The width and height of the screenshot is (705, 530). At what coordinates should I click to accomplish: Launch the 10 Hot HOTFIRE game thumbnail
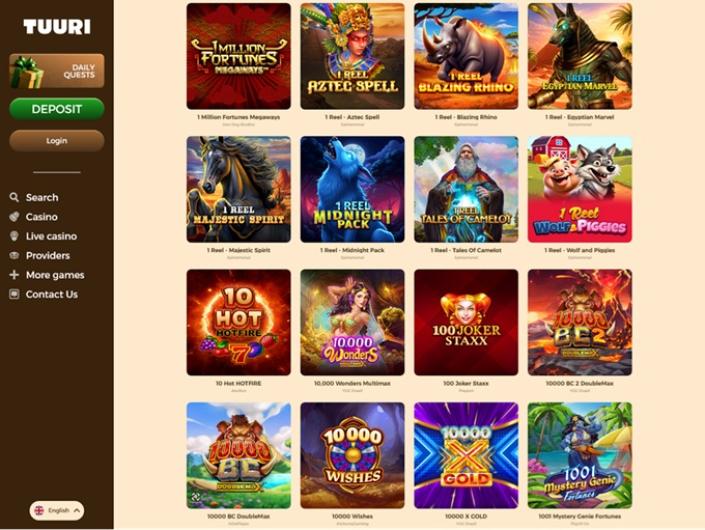[239, 322]
